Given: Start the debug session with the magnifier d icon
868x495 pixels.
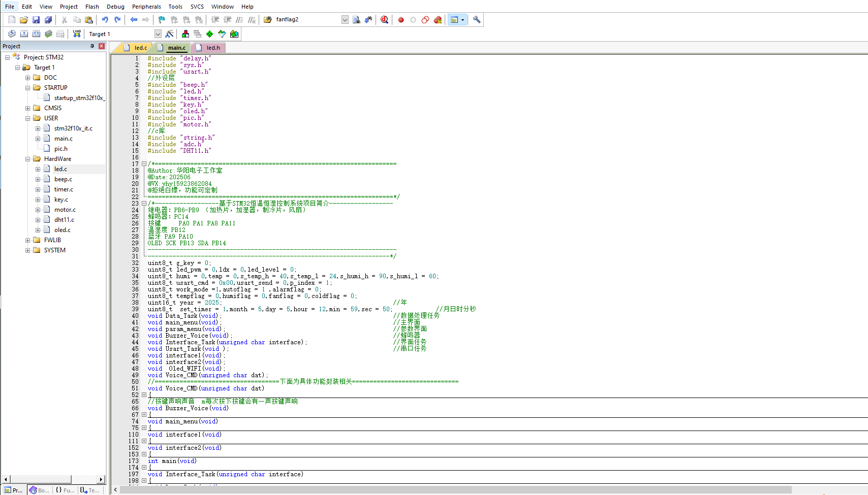Looking at the screenshot, I should pos(385,20).
